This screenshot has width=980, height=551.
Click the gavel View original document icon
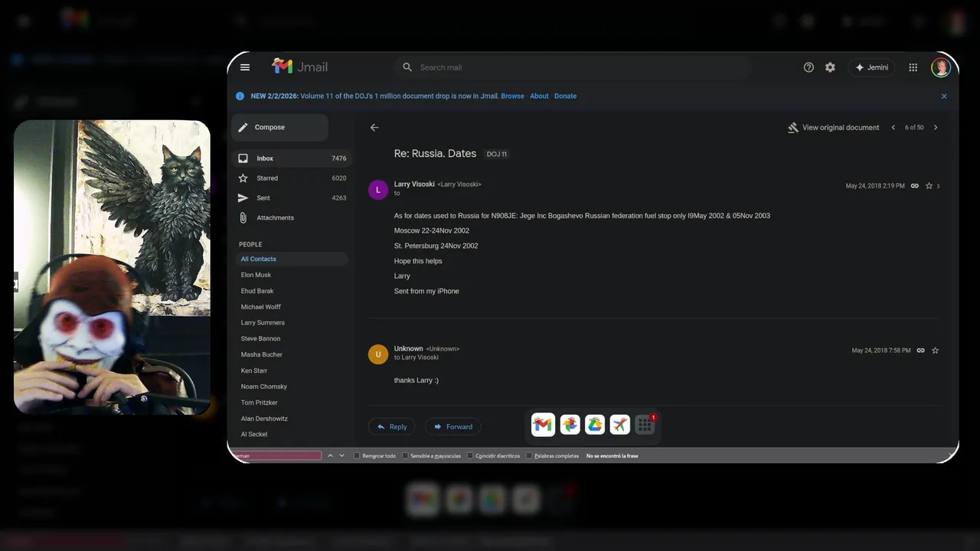pos(792,128)
